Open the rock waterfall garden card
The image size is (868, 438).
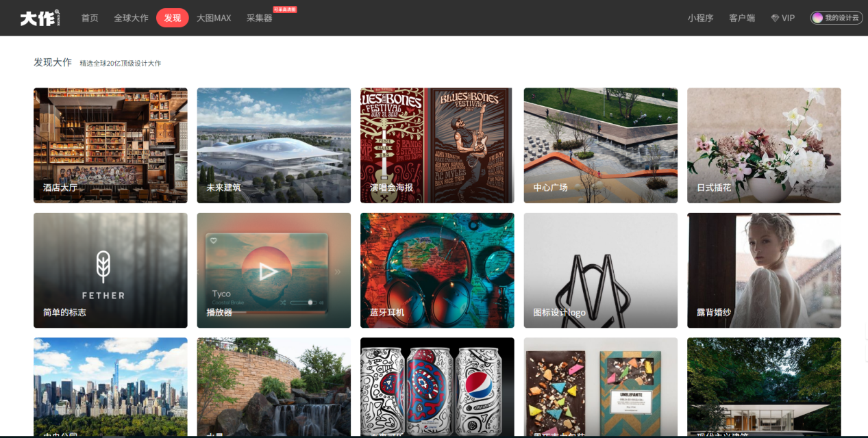pos(274,387)
